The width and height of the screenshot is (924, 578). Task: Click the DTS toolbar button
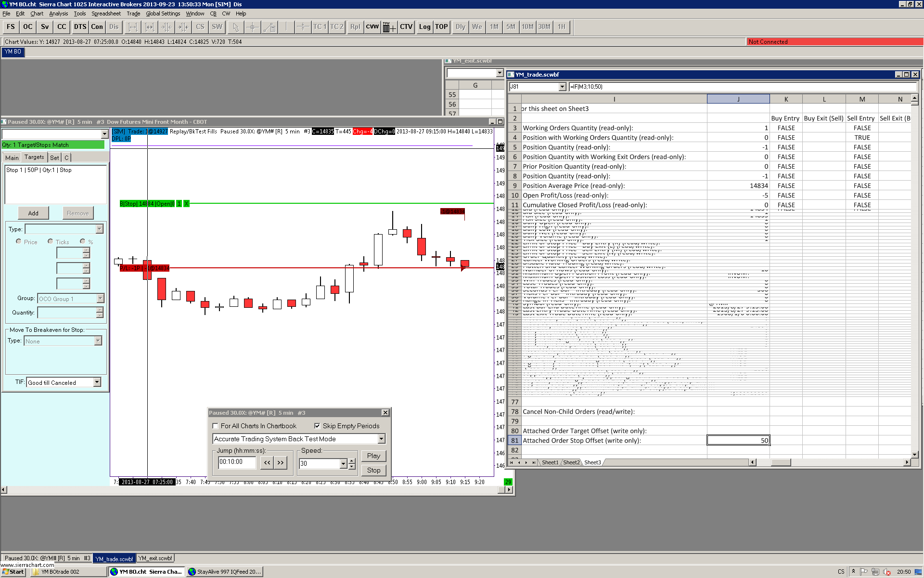click(80, 27)
